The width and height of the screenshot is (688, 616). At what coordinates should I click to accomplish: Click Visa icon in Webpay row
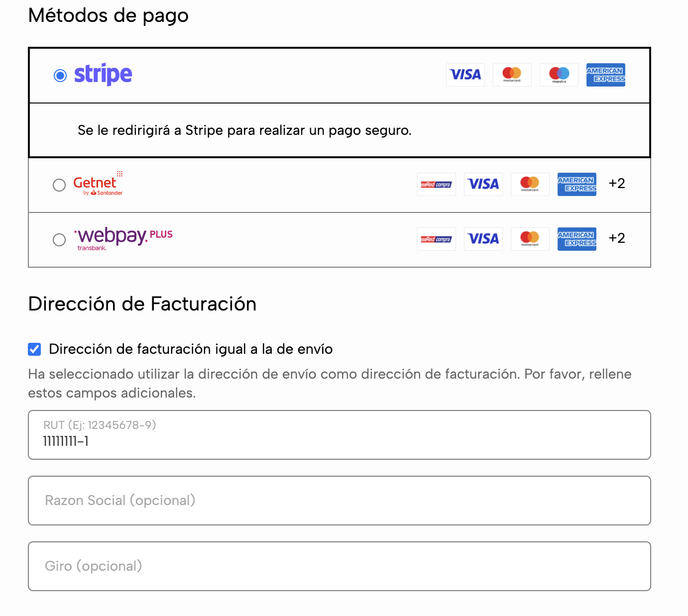coord(483,239)
